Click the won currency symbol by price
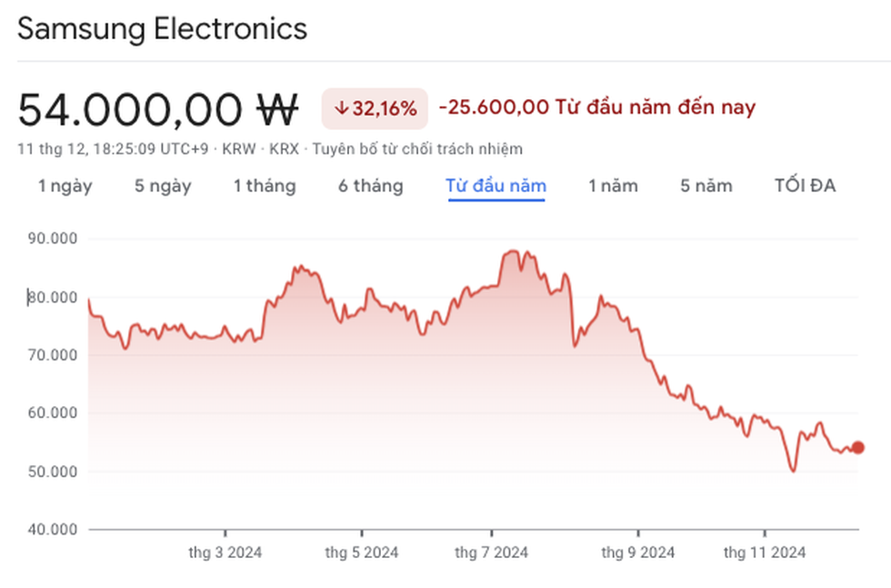The height and width of the screenshot is (588, 891). point(276,110)
